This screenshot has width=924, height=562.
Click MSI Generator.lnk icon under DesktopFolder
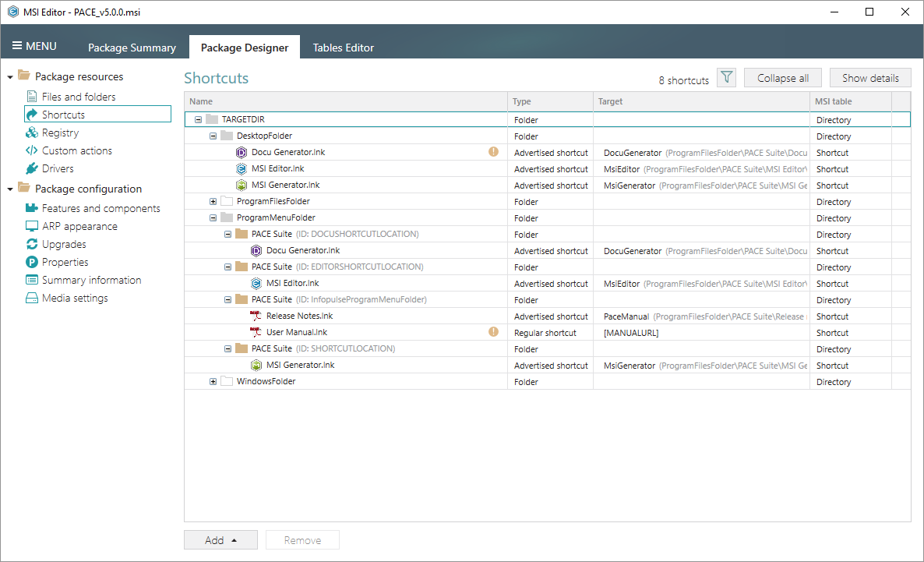click(x=241, y=186)
